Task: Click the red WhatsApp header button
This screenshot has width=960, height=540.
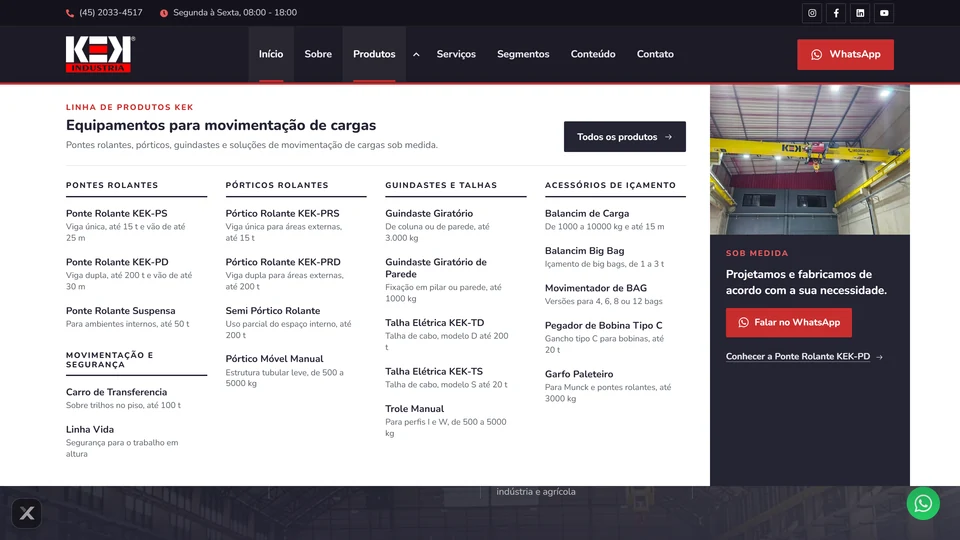Action: pyautogui.click(x=845, y=54)
